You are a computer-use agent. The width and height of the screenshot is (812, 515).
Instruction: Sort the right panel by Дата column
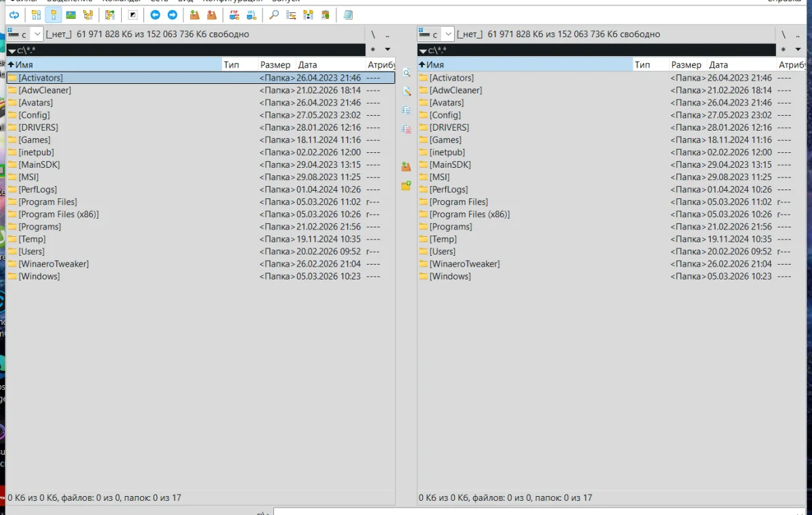[x=719, y=65]
